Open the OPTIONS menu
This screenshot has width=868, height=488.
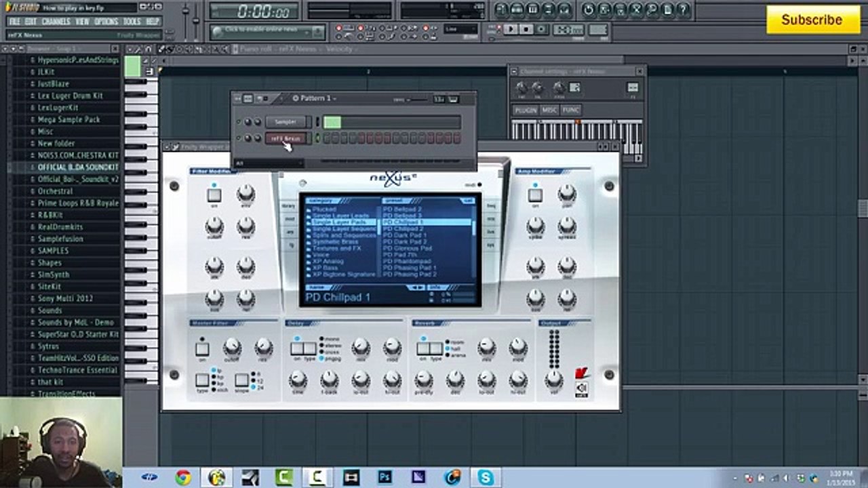(x=106, y=22)
